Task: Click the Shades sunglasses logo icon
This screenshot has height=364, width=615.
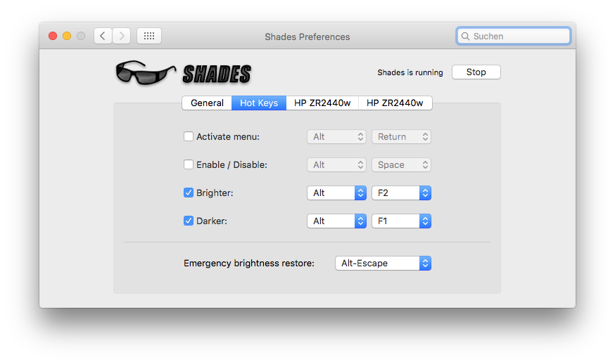Action: pos(145,73)
